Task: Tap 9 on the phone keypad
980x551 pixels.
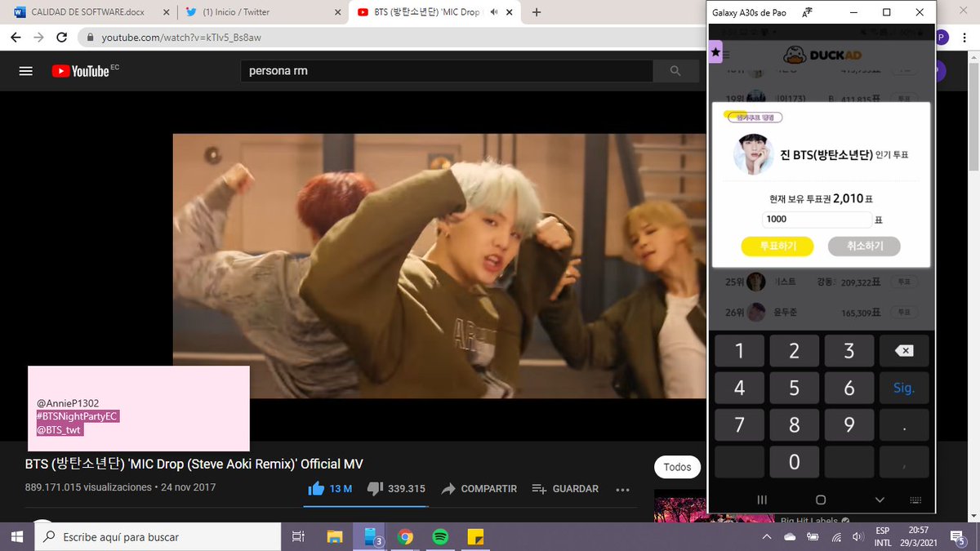Action: 849,425
